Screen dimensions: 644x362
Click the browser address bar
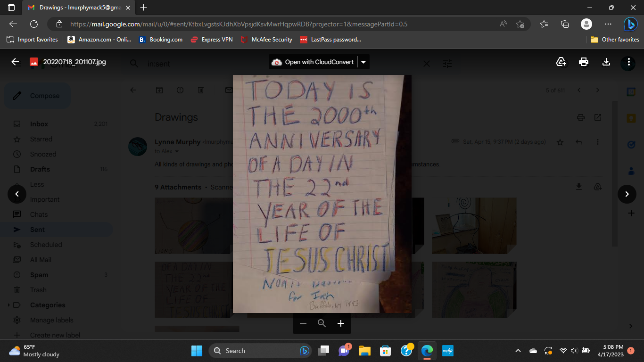pos(283,24)
